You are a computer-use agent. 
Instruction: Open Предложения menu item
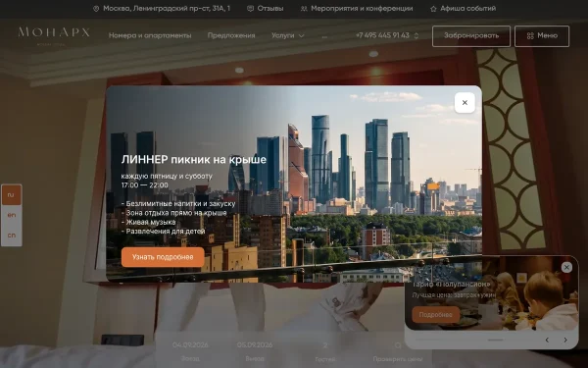(231, 35)
